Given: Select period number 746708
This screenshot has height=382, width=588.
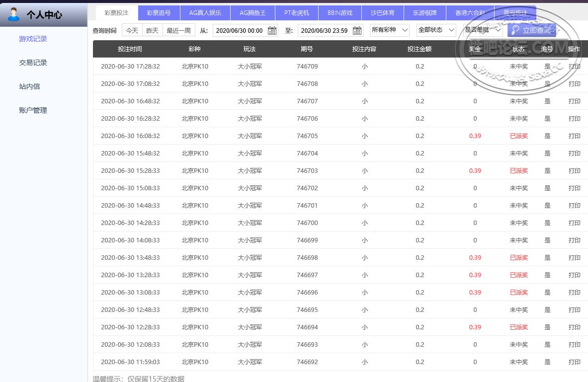Looking at the screenshot, I should [x=307, y=84].
